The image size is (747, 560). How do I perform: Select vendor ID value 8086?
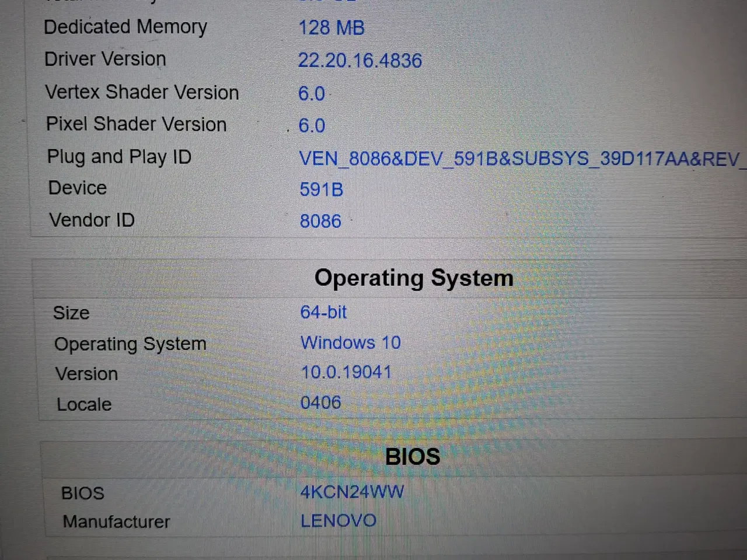[x=320, y=221]
